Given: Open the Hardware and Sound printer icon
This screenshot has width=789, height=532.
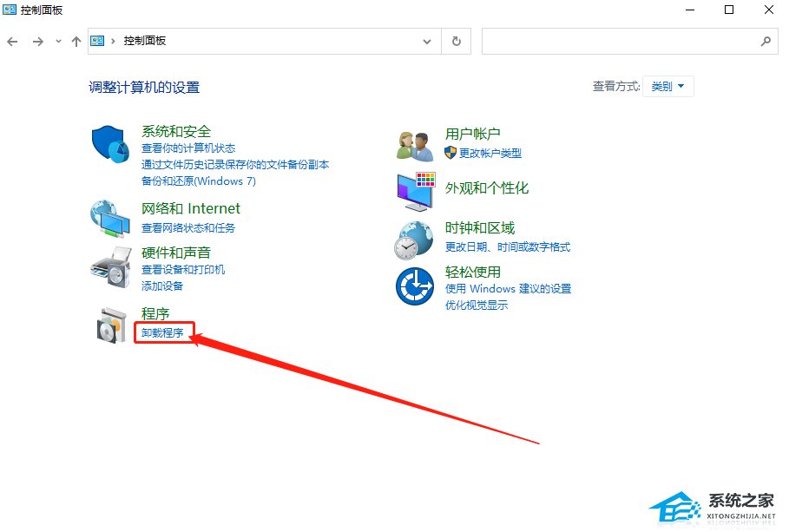Looking at the screenshot, I should (x=111, y=266).
